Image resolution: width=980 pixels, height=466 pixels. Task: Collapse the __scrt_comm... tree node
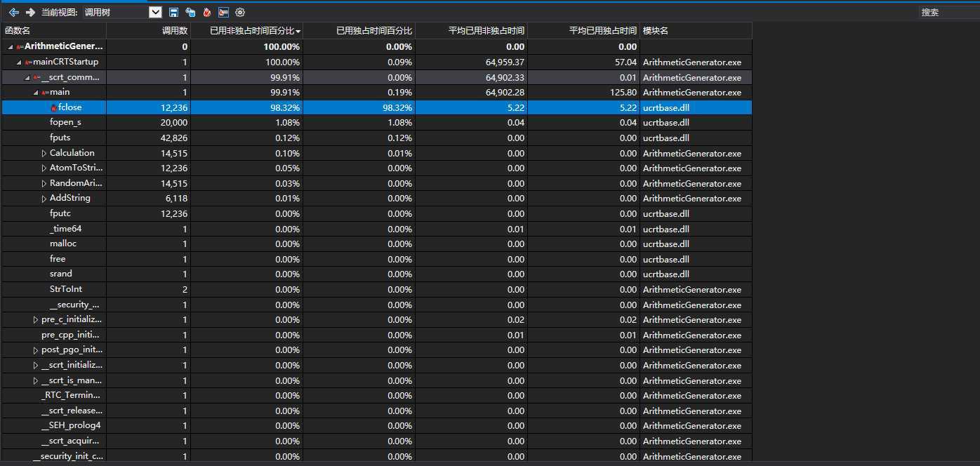pos(27,77)
